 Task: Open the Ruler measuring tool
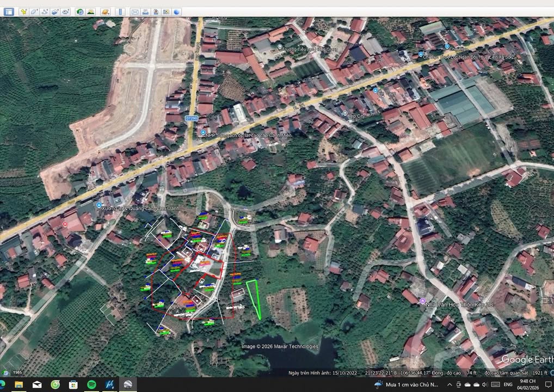click(120, 11)
